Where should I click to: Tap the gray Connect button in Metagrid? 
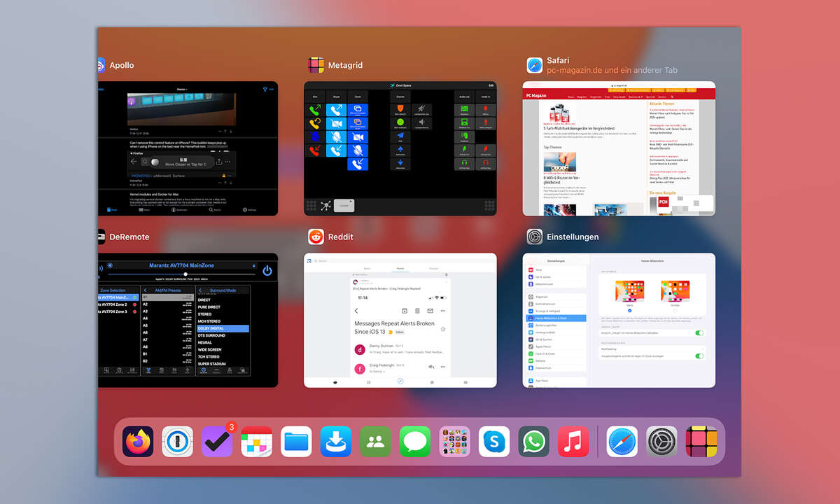344,206
